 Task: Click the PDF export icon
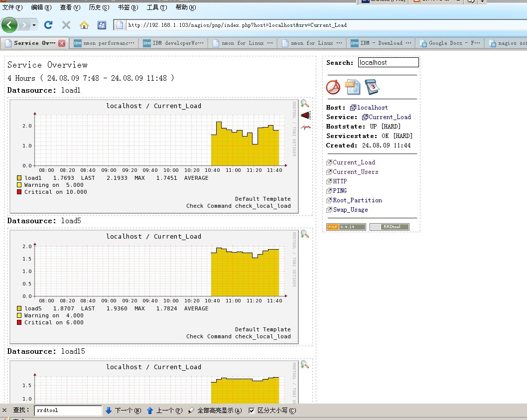(x=333, y=87)
